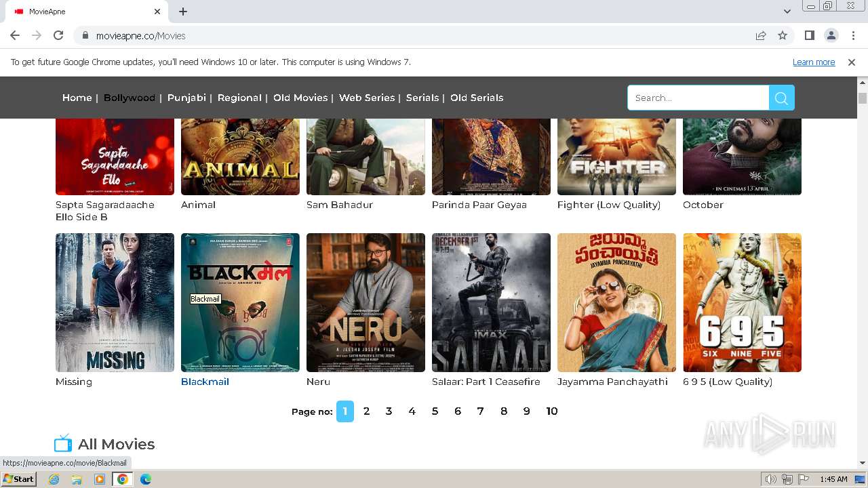
Task: Go to page 10
Action: 552,411
